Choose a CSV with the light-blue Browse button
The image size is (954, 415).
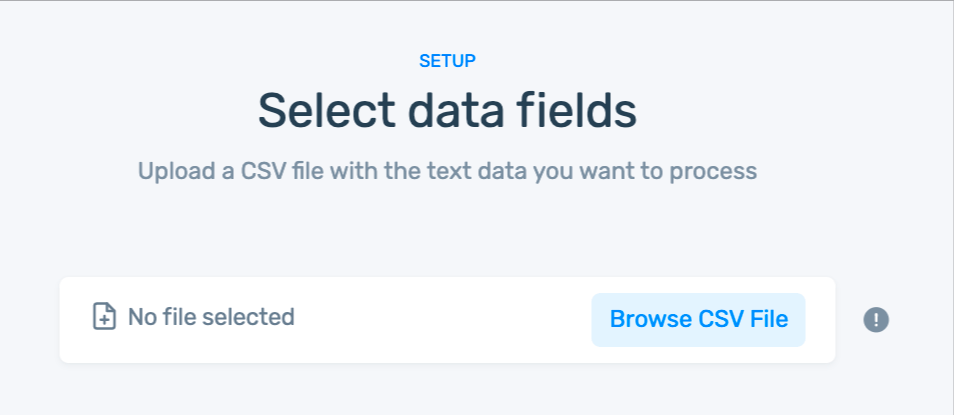tap(698, 320)
